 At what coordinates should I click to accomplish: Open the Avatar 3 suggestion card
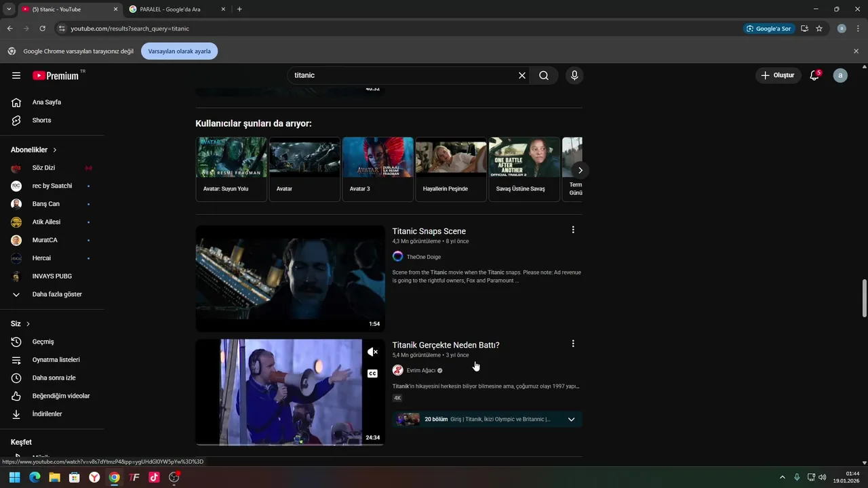pos(378,169)
